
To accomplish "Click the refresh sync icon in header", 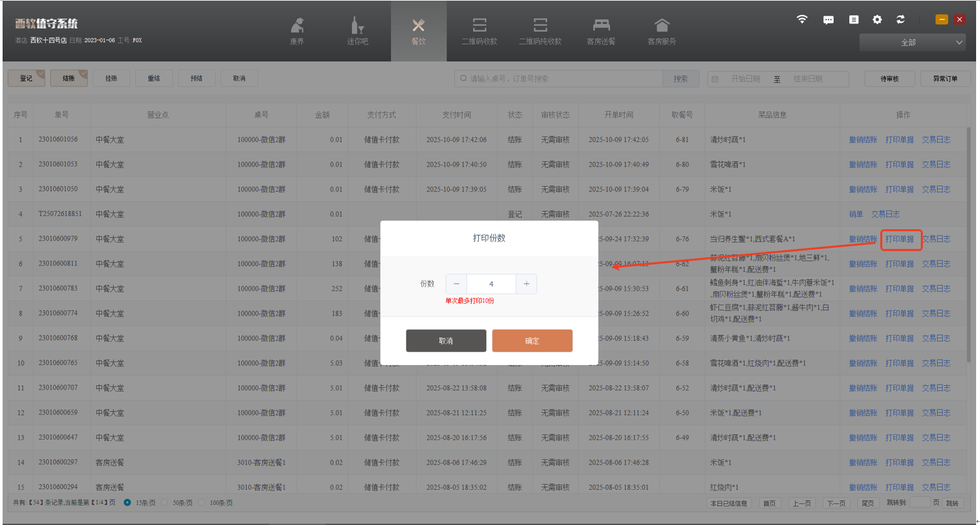I will point(901,20).
